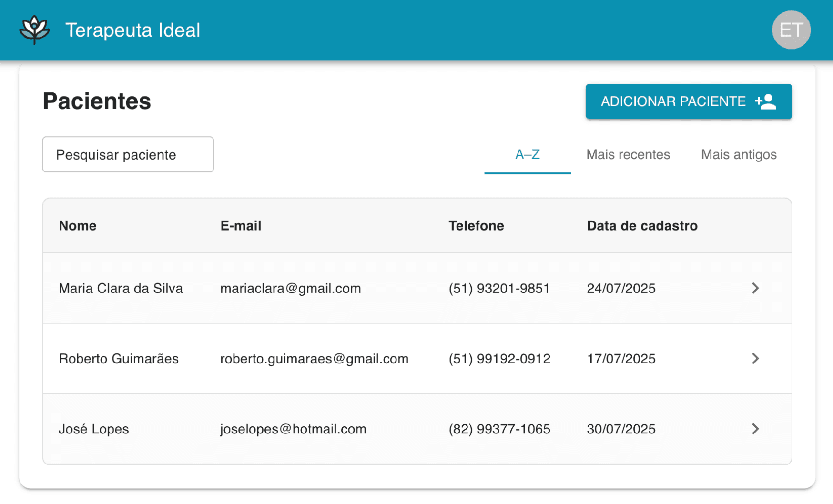This screenshot has height=504, width=833.
Task: Switch sorting to Mais recentes
Action: click(629, 154)
